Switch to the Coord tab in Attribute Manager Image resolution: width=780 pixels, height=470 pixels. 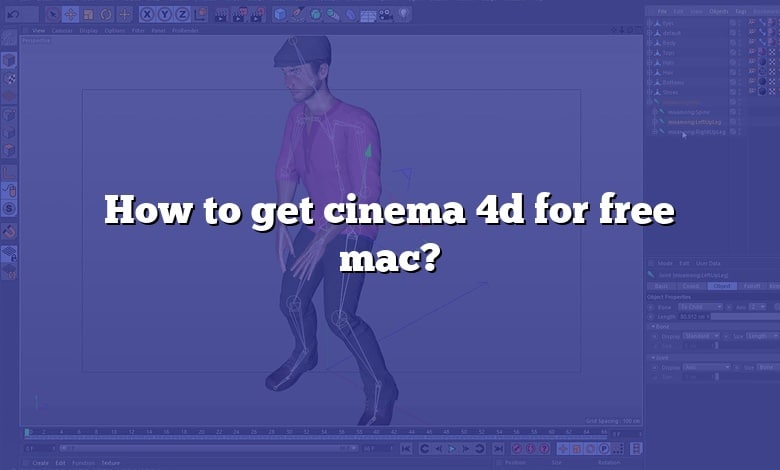point(691,286)
